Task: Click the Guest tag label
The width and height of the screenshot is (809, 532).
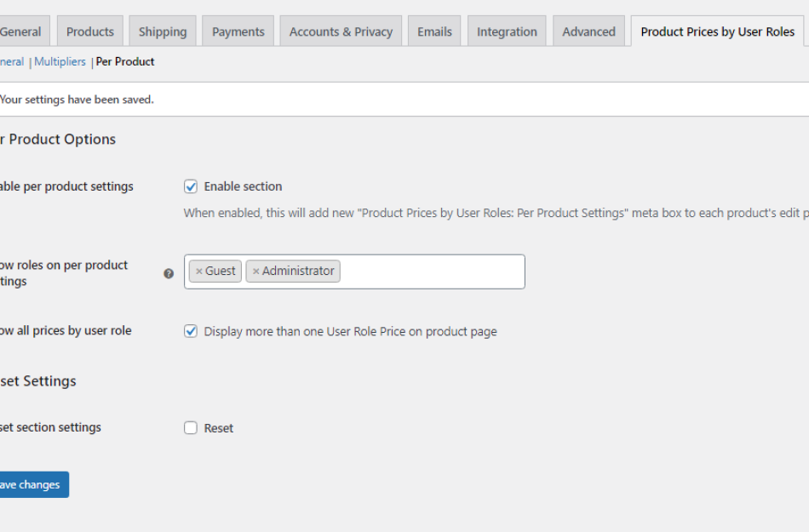Action: pos(221,271)
